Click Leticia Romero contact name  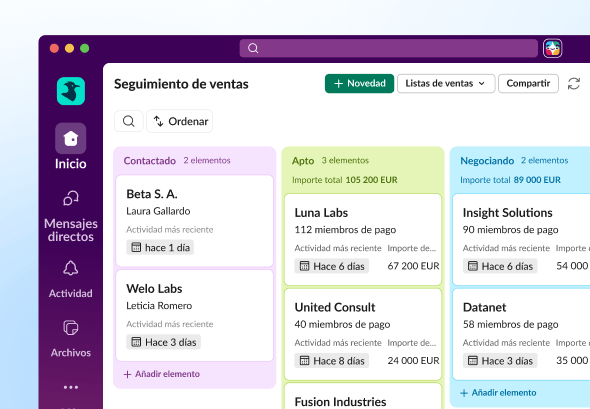(159, 306)
